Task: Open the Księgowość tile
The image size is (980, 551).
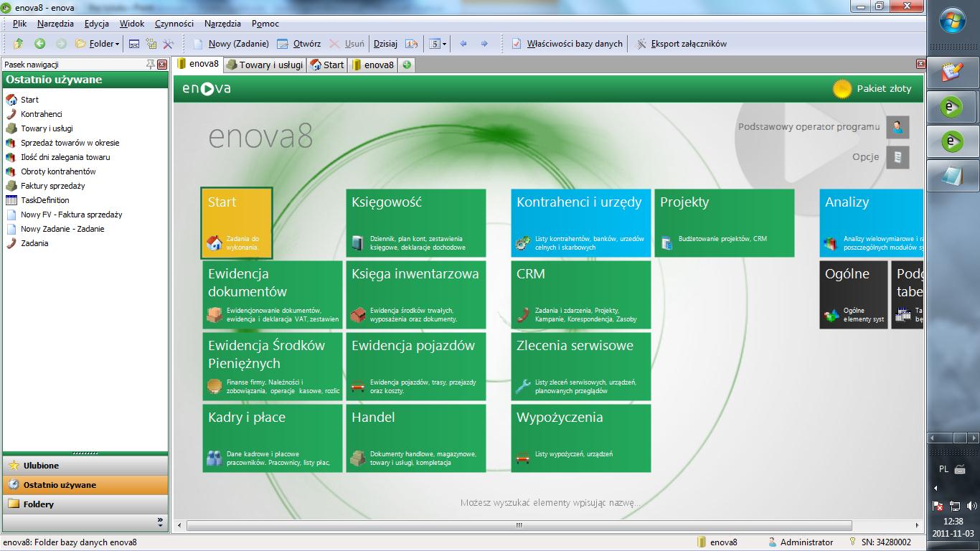Action: pos(416,223)
